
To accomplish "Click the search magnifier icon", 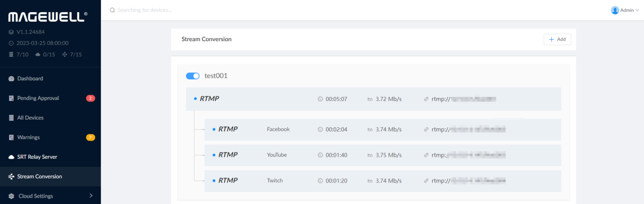I will point(112,10).
